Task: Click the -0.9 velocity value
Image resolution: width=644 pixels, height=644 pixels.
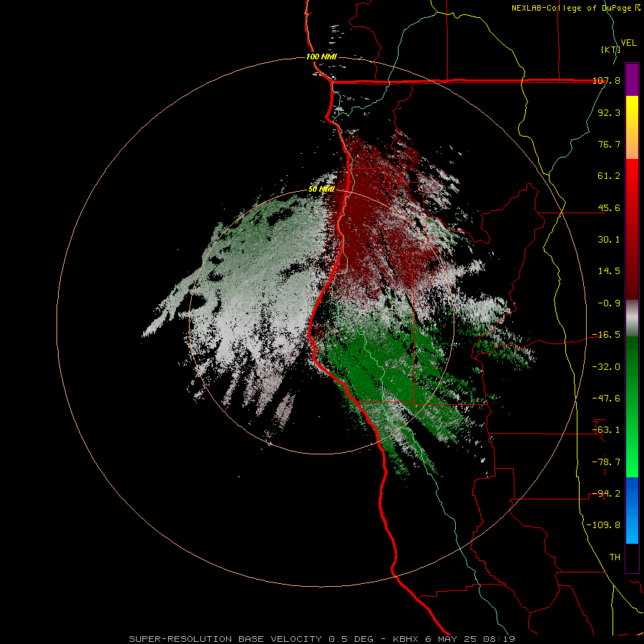Action: 609,303
